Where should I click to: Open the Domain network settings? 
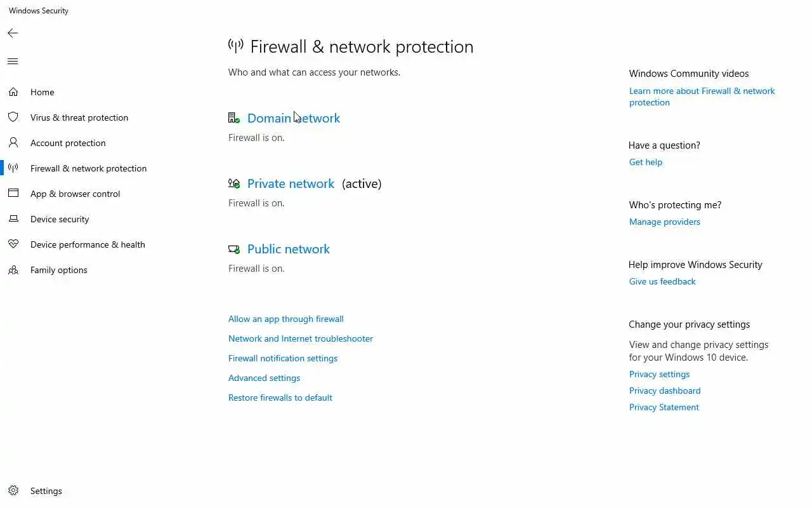pos(293,118)
